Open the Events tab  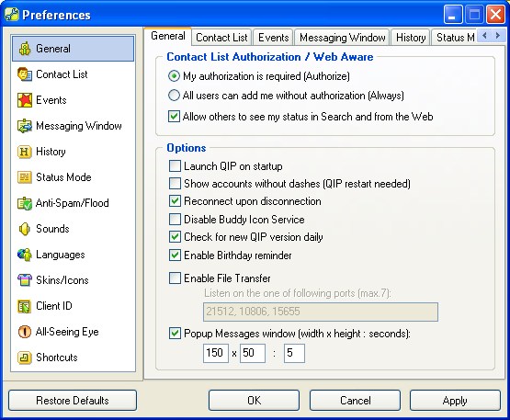[273, 38]
